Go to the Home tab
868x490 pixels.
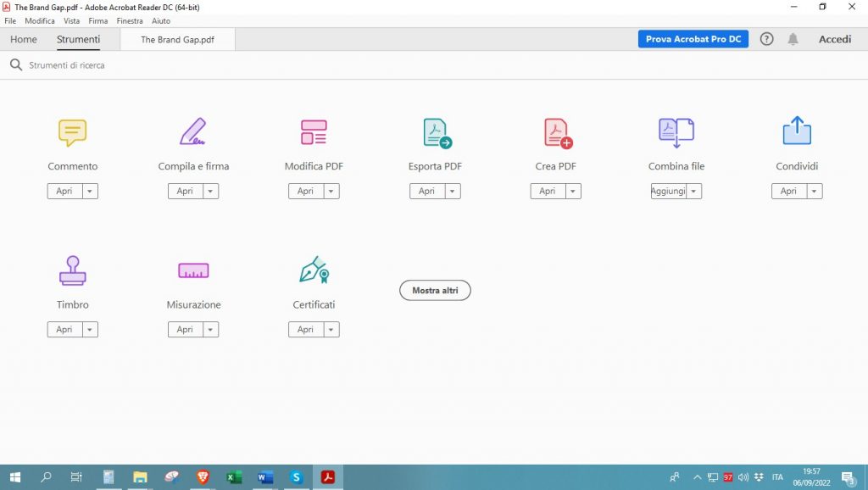[x=24, y=40]
